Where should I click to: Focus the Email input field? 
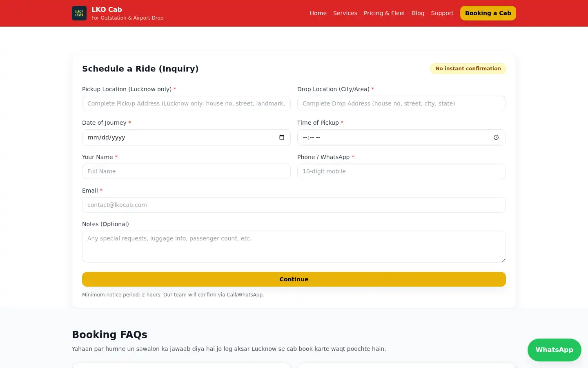pos(294,205)
